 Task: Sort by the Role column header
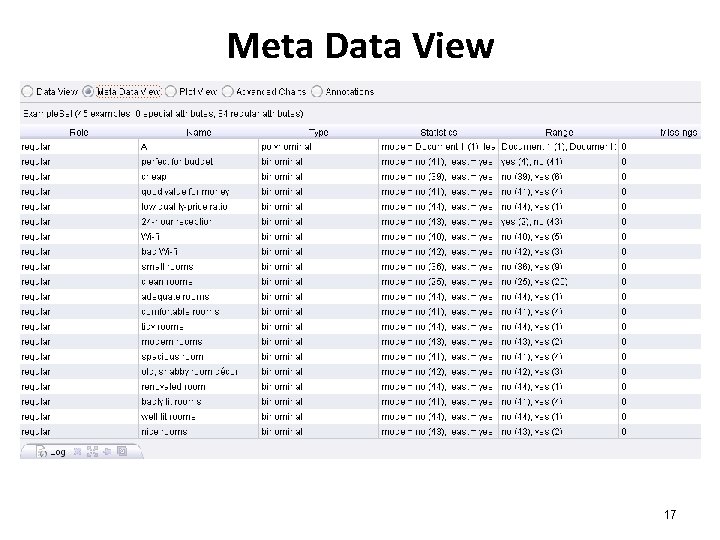(x=79, y=132)
